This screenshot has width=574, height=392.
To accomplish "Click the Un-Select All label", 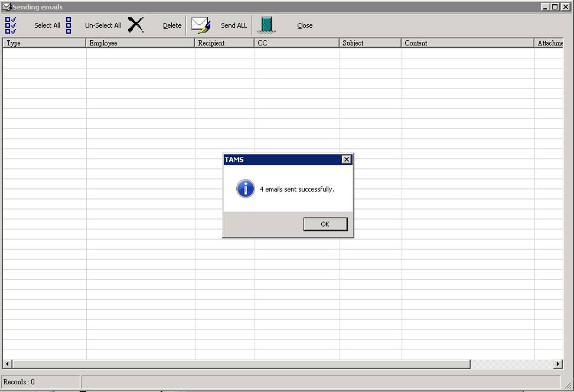I will [103, 25].
